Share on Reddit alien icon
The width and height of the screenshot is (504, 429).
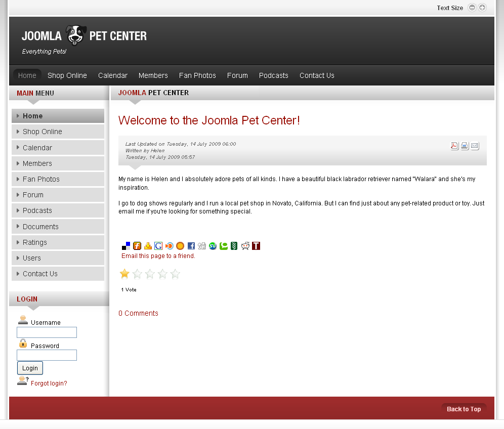[245, 246]
